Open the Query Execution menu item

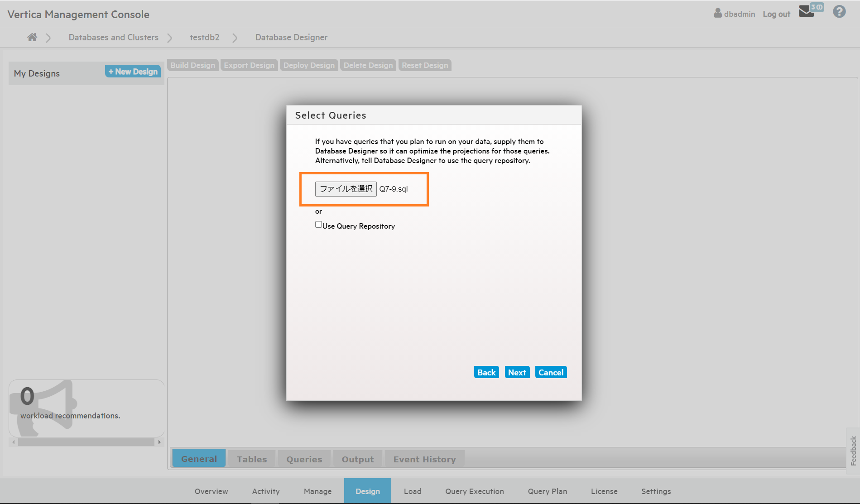point(475,491)
